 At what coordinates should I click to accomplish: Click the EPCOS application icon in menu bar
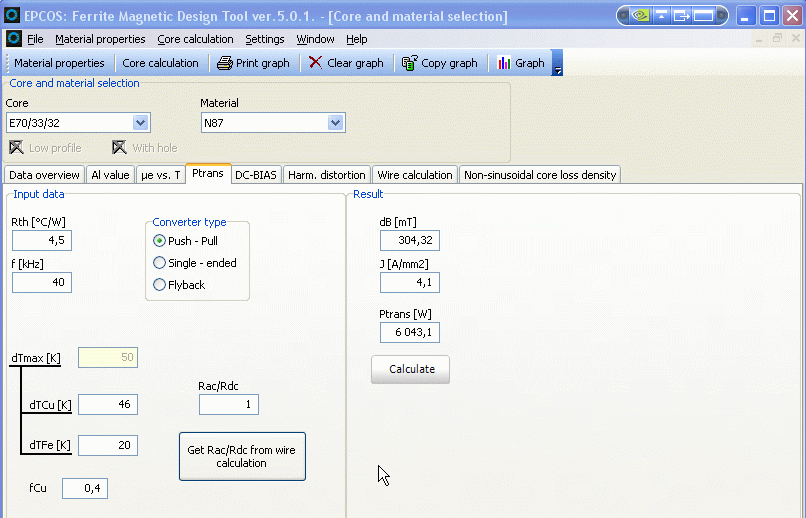(x=14, y=39)
